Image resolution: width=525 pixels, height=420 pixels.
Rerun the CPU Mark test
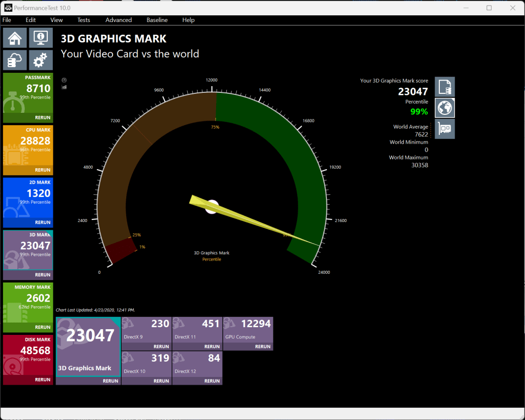click(43, 170)
